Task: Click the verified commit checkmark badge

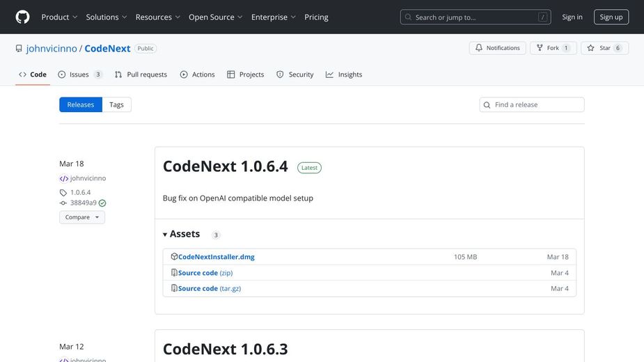Action: coord(102,203)
